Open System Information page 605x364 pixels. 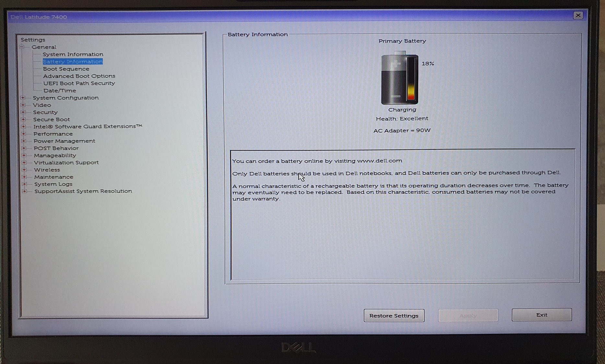[x=73, y=54]
